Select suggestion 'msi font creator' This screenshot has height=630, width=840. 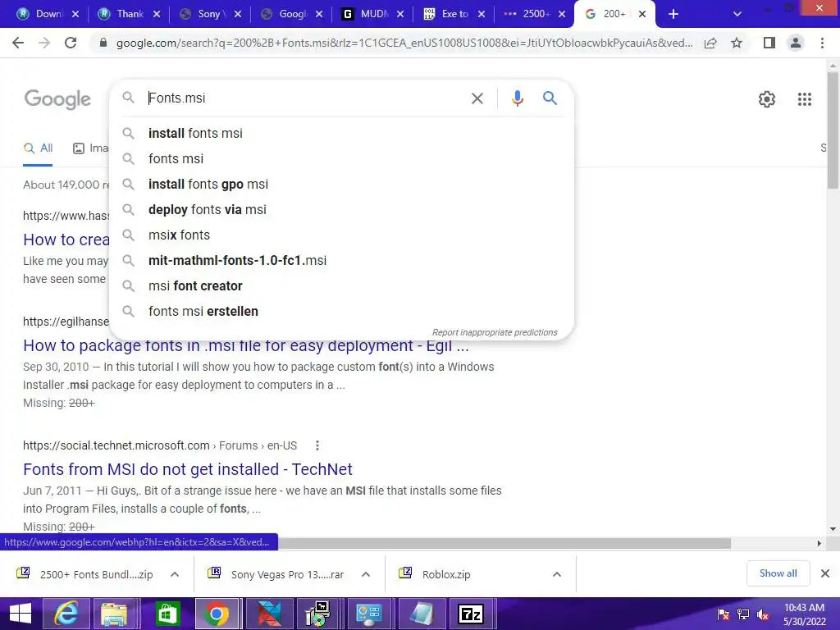341,286
